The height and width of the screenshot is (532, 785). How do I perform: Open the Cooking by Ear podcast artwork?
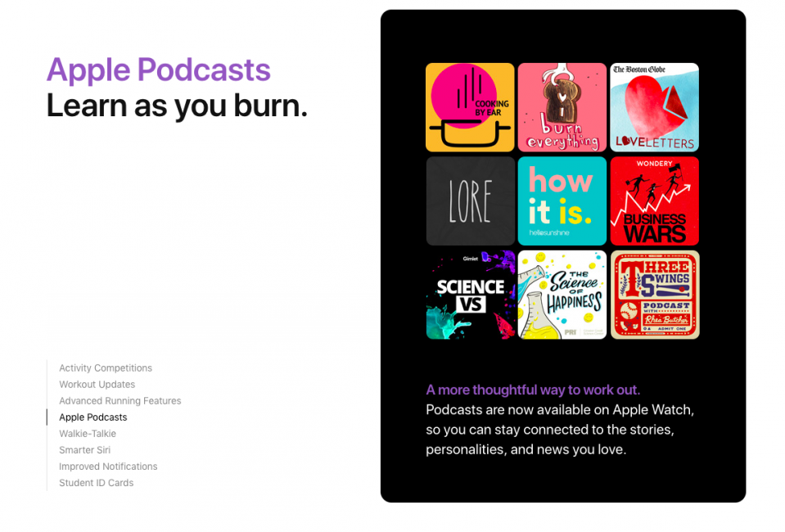point(470,107)
